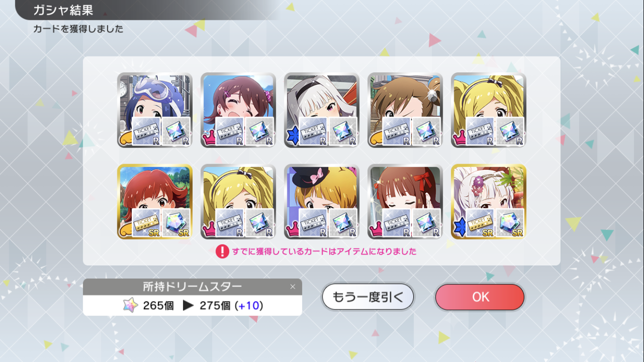Click the pink exclamation warning icon
Image resolution: width=644 pixels, height=362 pixels.
(222, 251)
